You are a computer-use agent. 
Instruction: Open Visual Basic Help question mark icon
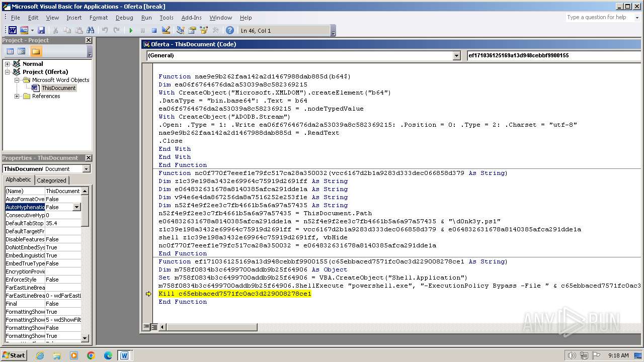[x=230, y=30]
